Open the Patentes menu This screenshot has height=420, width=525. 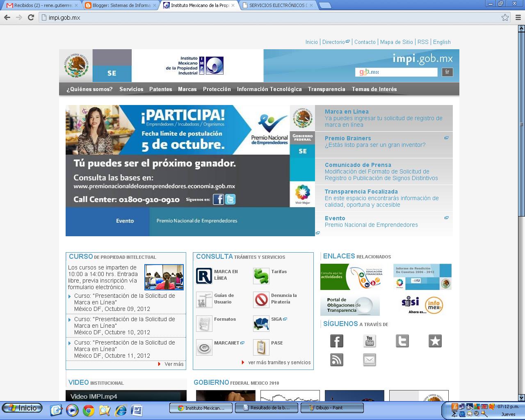161,89
